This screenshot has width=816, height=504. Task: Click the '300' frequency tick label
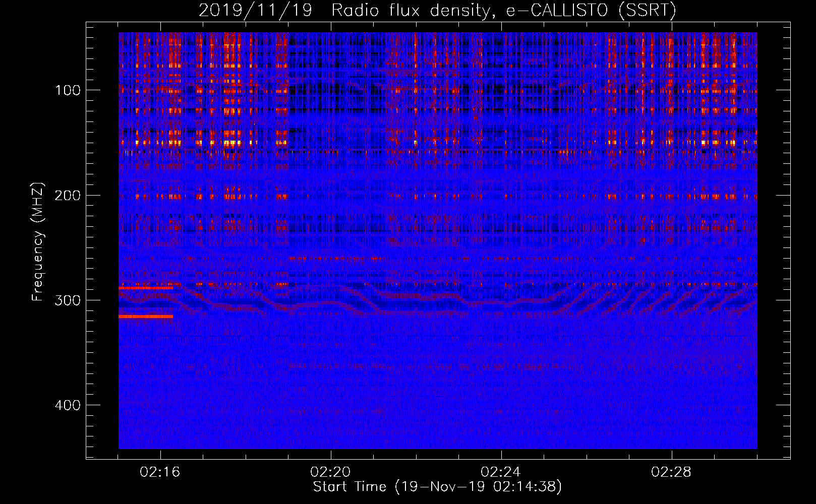point(68,300)
